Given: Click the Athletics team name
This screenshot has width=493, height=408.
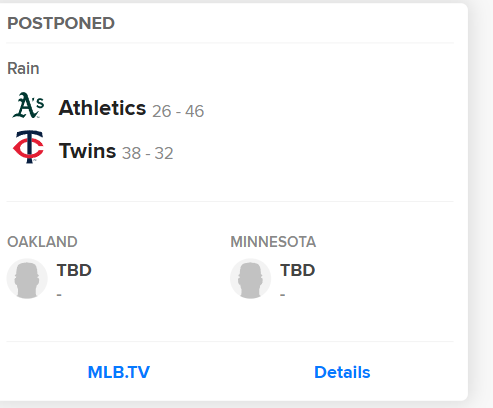Looking at the screenshot, I should point(102,108).
